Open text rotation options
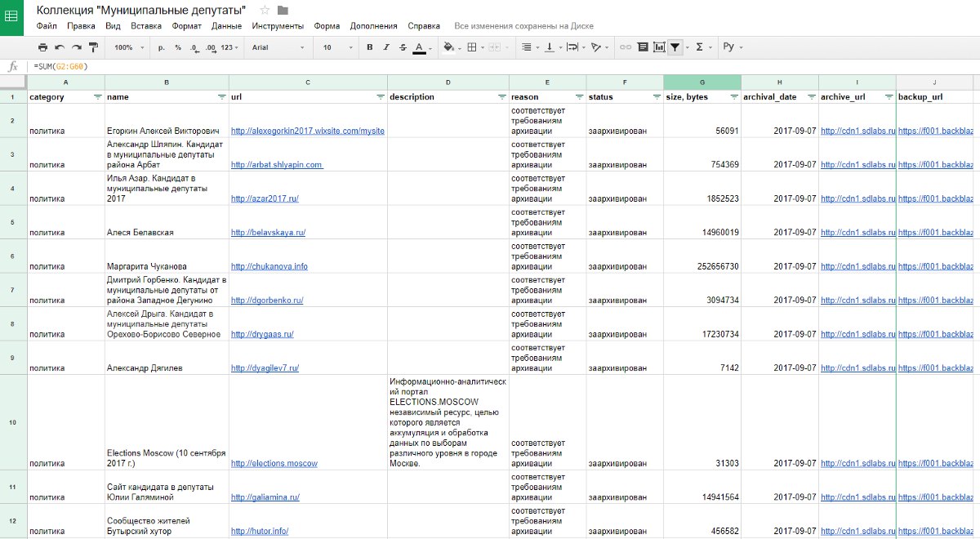This screenshot has width=980, height=539. tap(599, 47)
